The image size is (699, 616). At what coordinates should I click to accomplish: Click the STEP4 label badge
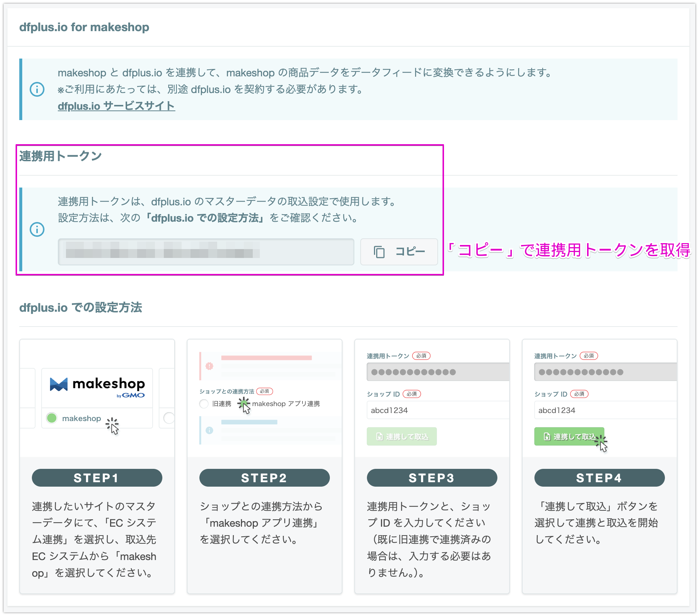coord(600,478)
